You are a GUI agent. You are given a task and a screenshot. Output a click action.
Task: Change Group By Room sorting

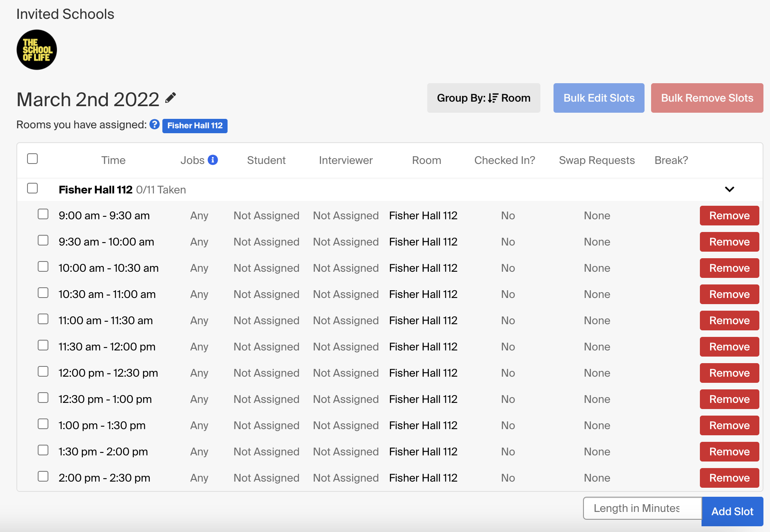coord(483,98)
